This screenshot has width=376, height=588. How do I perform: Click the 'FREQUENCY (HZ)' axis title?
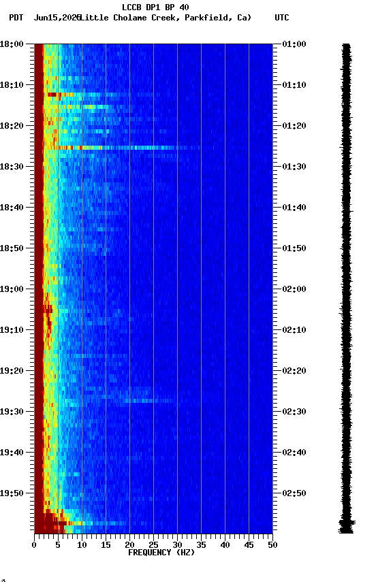161,553
